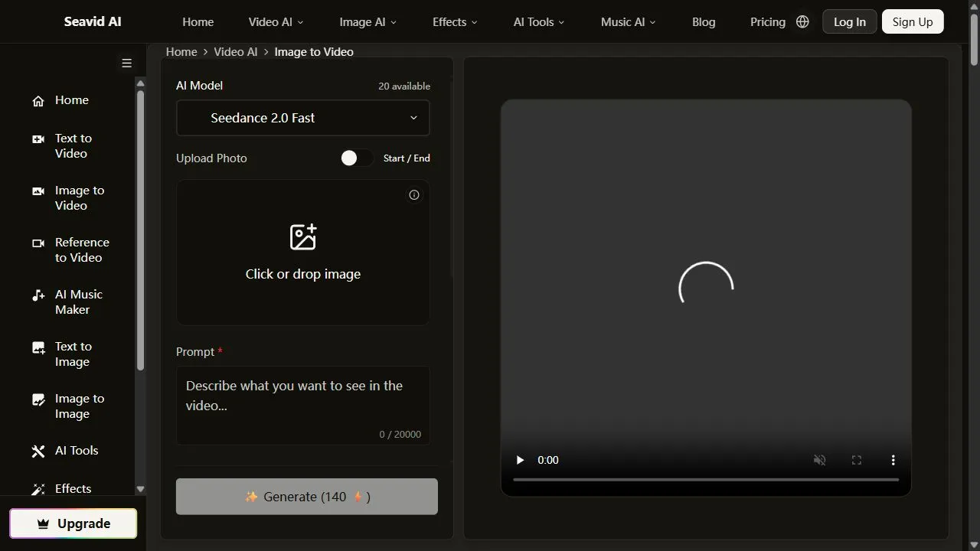
Task: Open the Pricing page
Action: tap(768, 21)
